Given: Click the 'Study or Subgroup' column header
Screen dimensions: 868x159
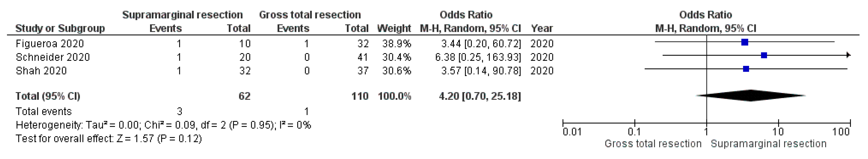Looking at the screenshot, I should click(x=60, y=28).
